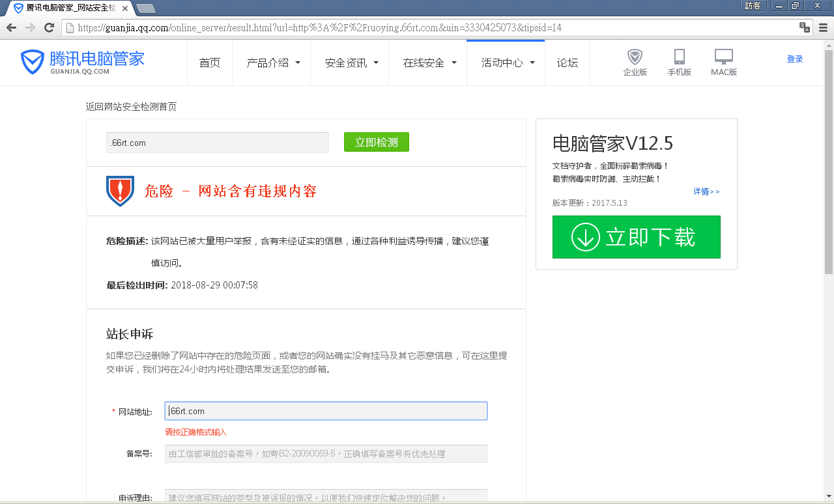The image size is (834, 504).
Task: Click the red 请按正确格式输入 error message
Action: point(196,432)
